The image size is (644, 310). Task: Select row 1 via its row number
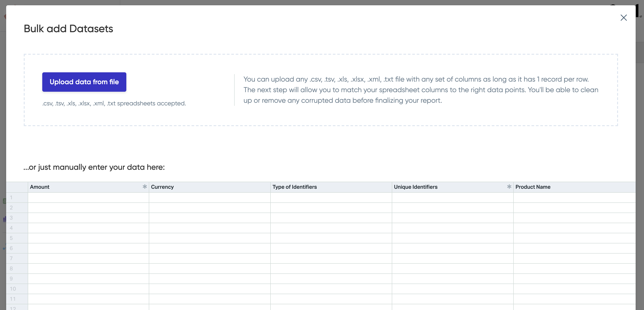[x=17, y=198]
